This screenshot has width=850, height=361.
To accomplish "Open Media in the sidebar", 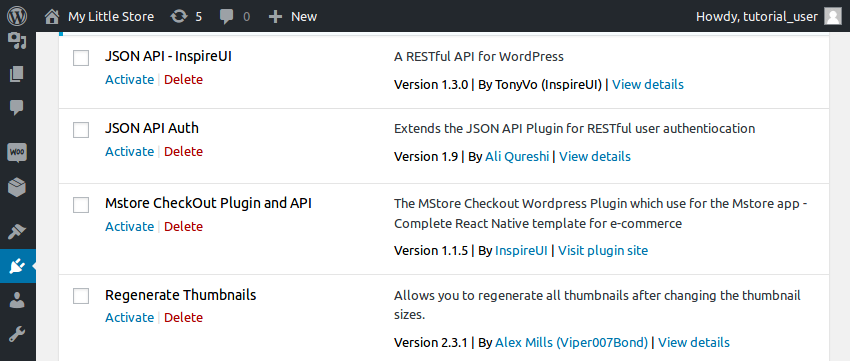I will click(x=17, y=41).
